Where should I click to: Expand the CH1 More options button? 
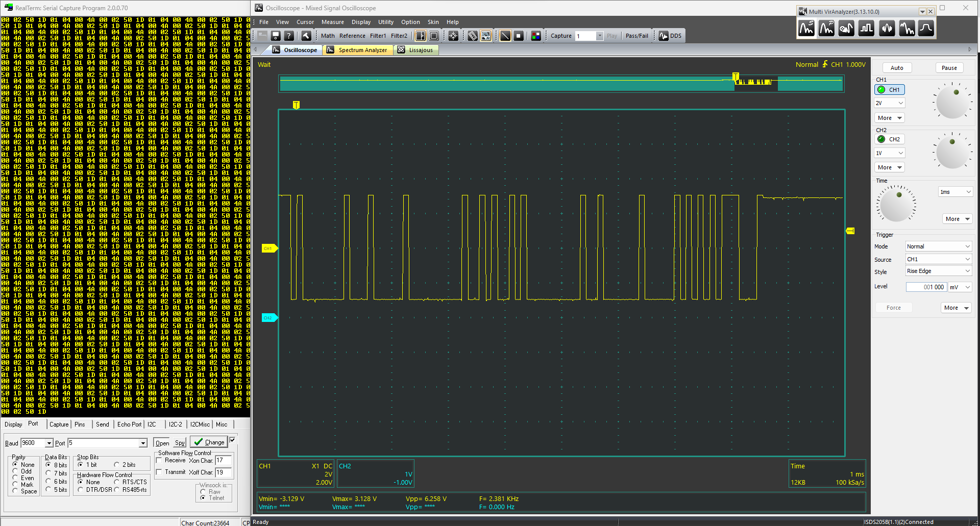[890, 118]
